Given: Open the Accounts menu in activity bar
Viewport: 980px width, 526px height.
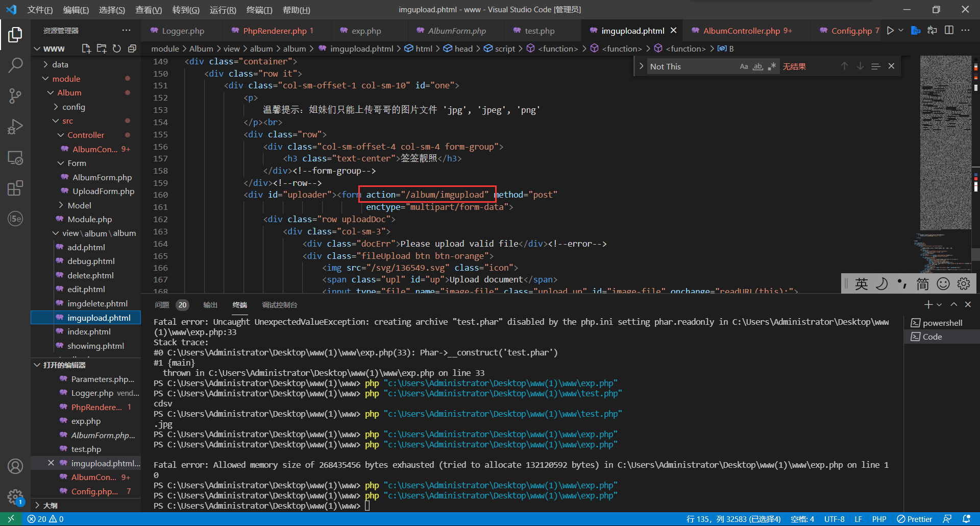Looking at the screenshot, I should pos(15,466).
